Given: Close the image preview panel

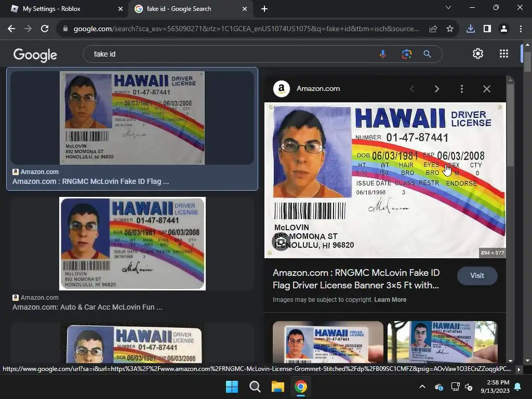Looking at the screenshot, I should point(486,89).
